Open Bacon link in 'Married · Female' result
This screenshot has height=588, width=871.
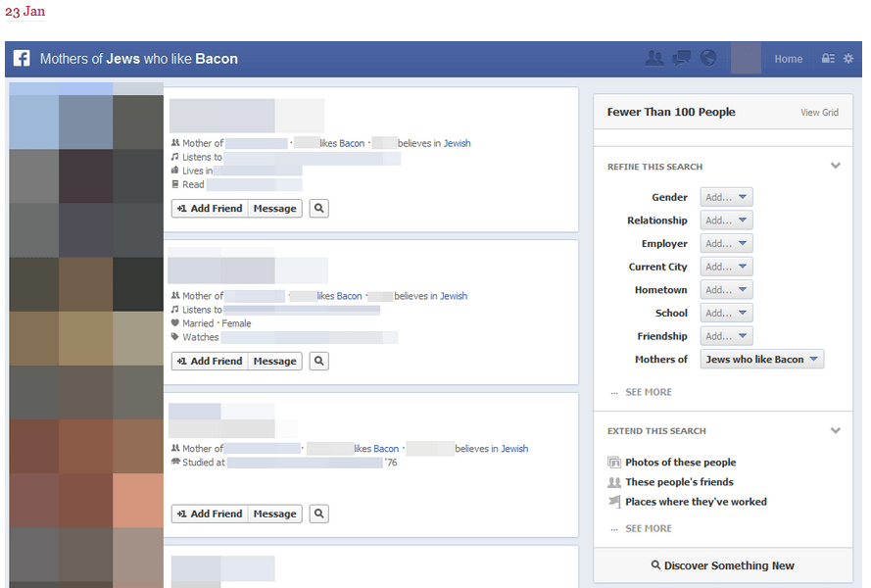click(350, 296)
